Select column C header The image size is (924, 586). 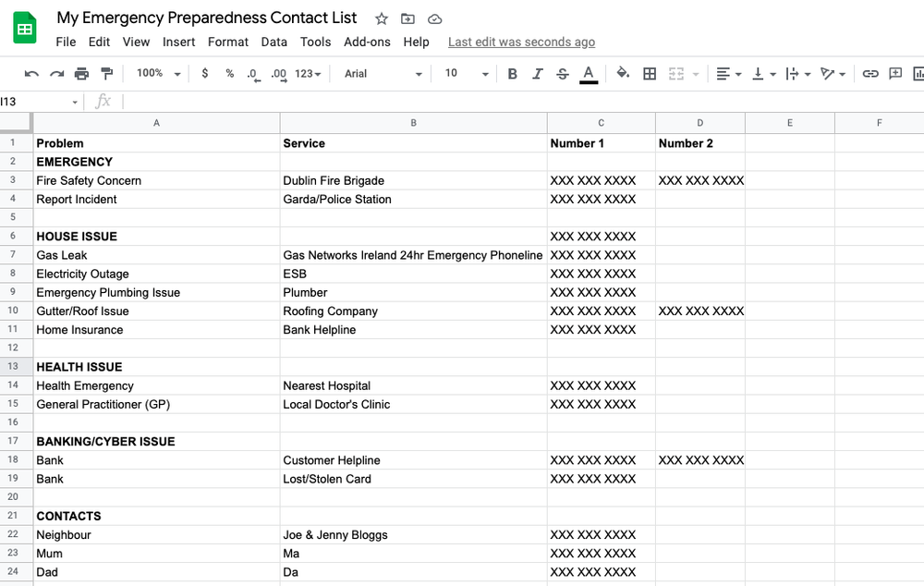coord(602,123)
